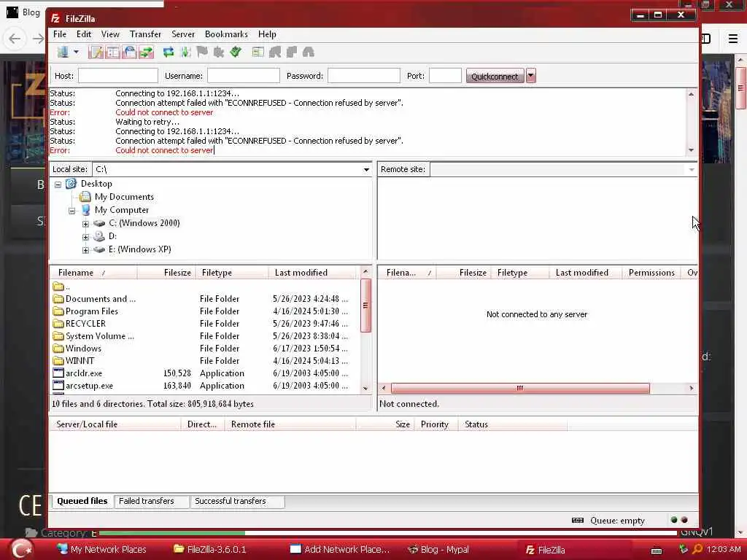
Task: Click the keyboard icon near Queue: empty
Action: click(x=578, y=521)
